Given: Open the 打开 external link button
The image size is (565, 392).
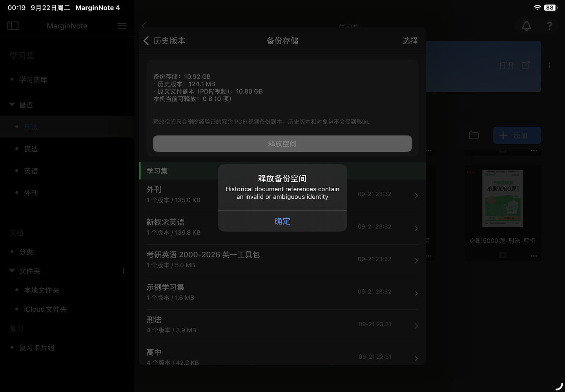Looking at the screenshot, I should (514, 65).
